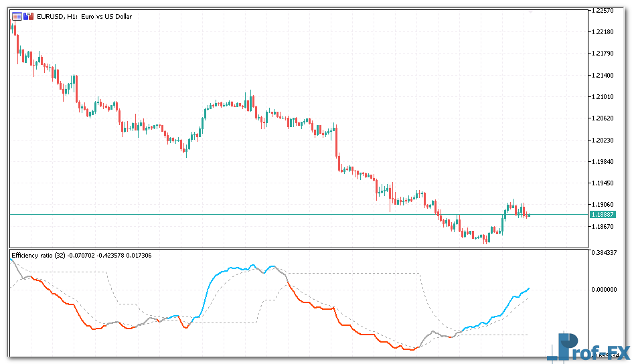Click the first candlestick at the chart's left edge
Viewport: 632px width, 364px height.
[x=13, y=27]
